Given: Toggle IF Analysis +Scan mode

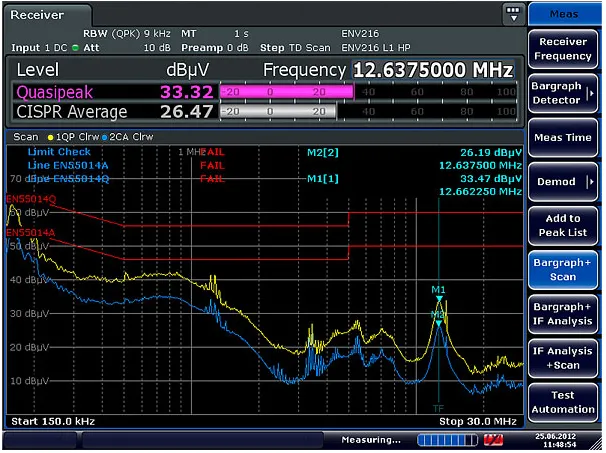Looking at the screenshot, I should coord(563,358).
